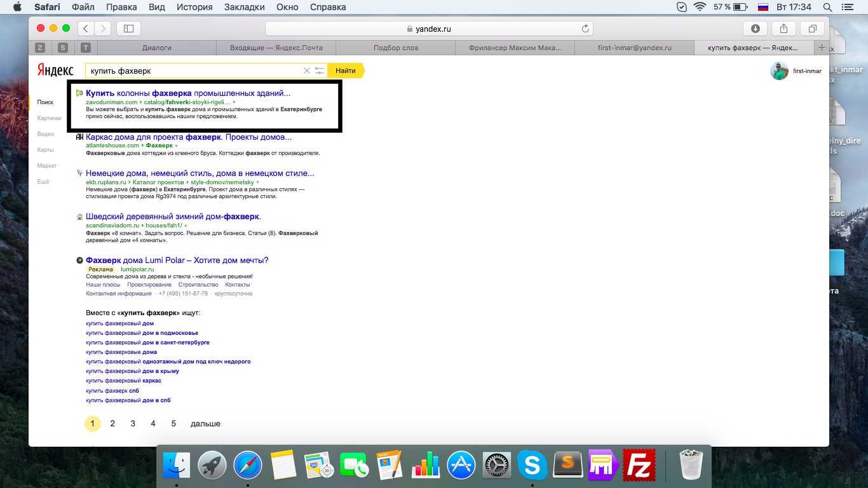Open Numbers app in the Dock
The width and height of the screenshot is (868, 488).
[425, 465]
